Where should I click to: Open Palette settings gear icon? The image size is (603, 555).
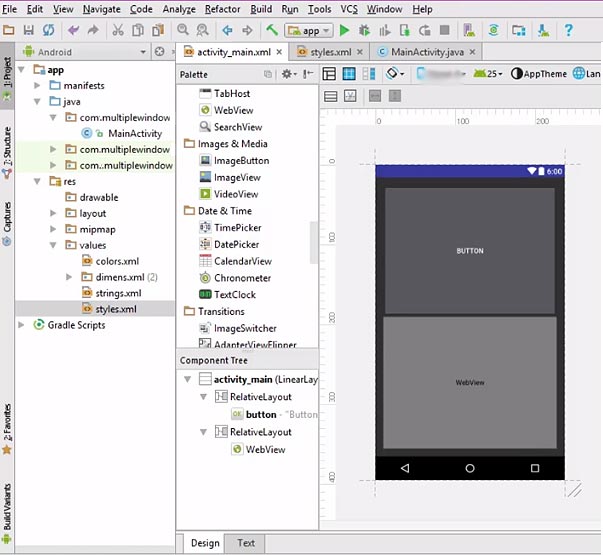click(288, 74)
